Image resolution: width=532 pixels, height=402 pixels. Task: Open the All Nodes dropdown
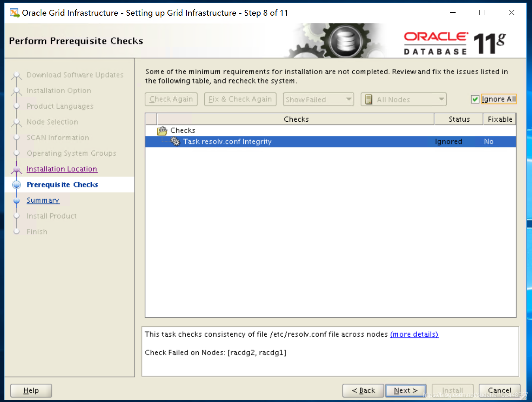pos(403,99)
